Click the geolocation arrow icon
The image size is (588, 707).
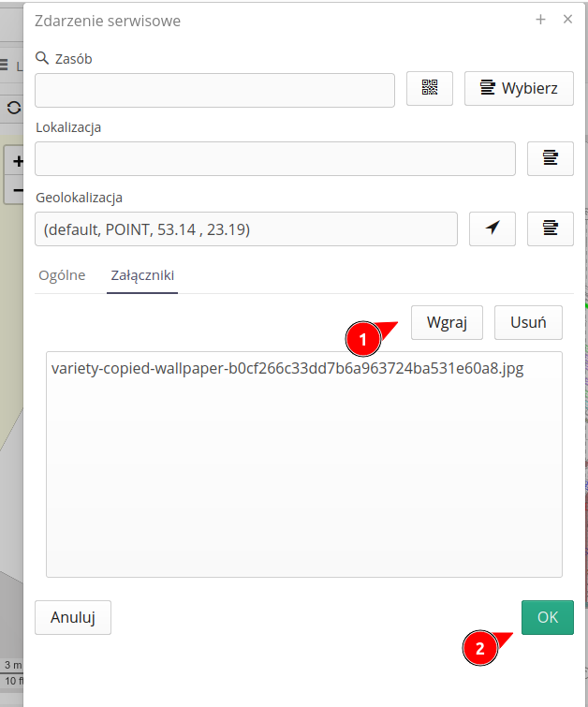(x=492, y=228)
